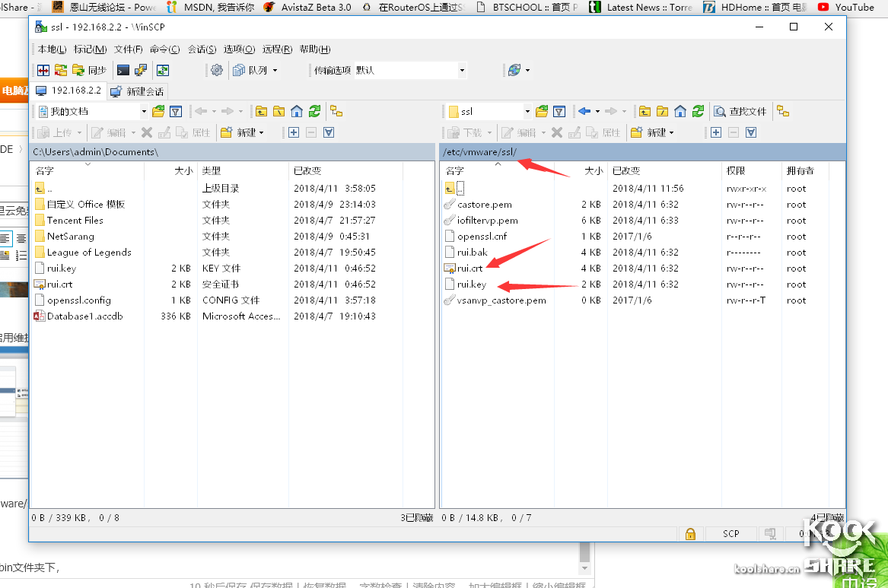Open the 传输选项 默认 preset dropdown
This screenshot has height=588, width=888.
463,70
